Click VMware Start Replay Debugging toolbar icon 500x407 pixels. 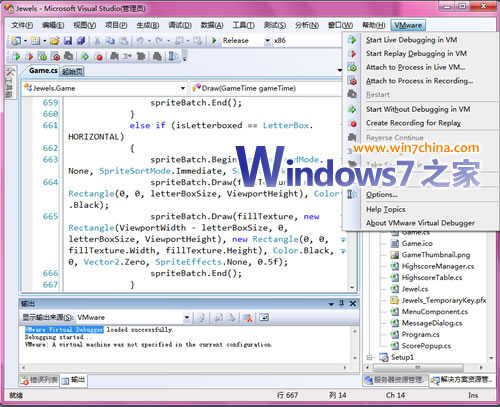point(29,56)
